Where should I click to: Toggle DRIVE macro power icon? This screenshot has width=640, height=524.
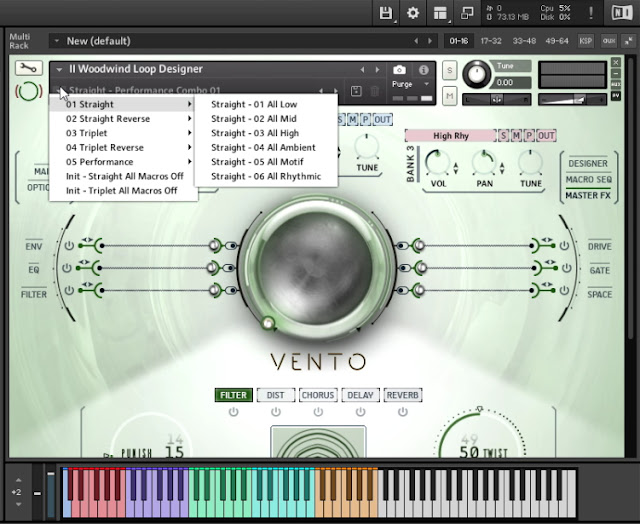(564, 246)
